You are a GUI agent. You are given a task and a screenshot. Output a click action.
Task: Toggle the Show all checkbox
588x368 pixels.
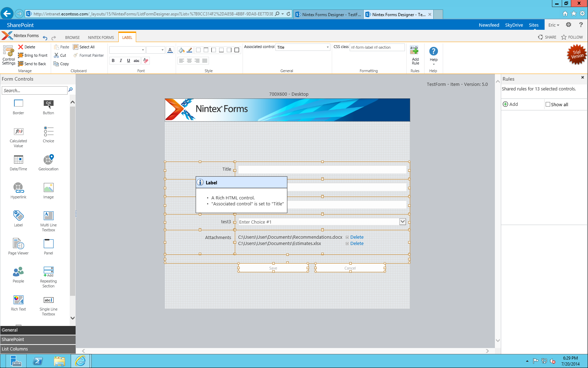point(548,104)
